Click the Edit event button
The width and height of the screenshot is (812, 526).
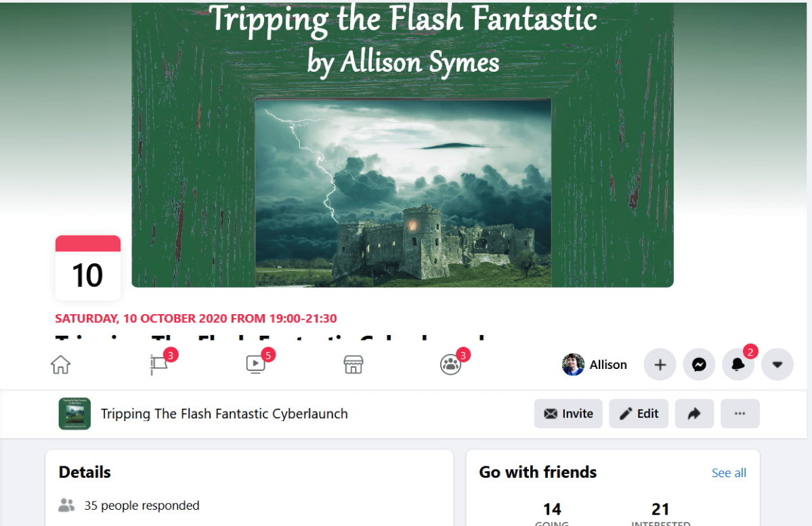[x=639, y=413]
